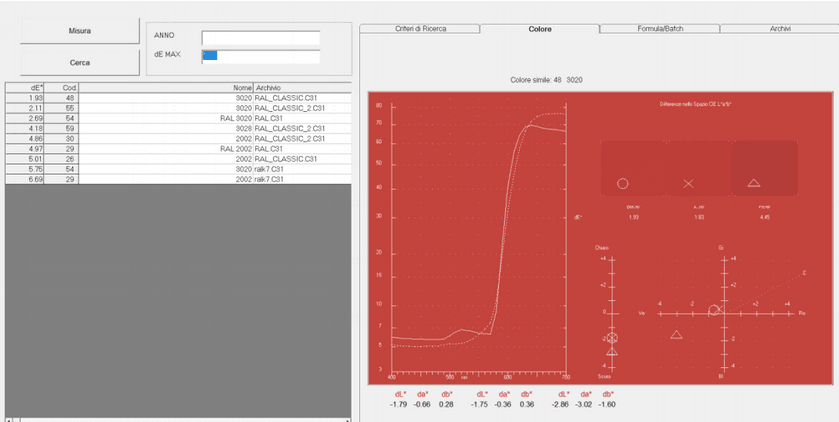Click the name 3028 in the table
839x422 pixels.
pos(244,128)
